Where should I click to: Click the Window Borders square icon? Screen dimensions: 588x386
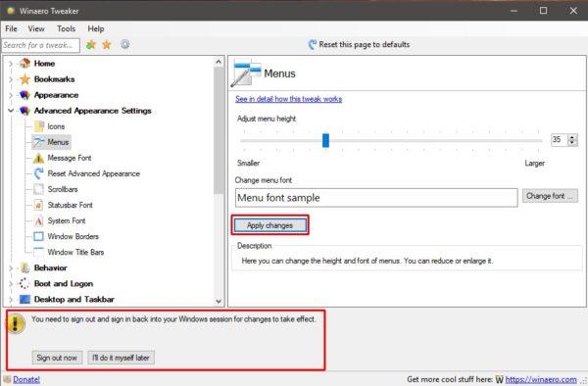38,236
